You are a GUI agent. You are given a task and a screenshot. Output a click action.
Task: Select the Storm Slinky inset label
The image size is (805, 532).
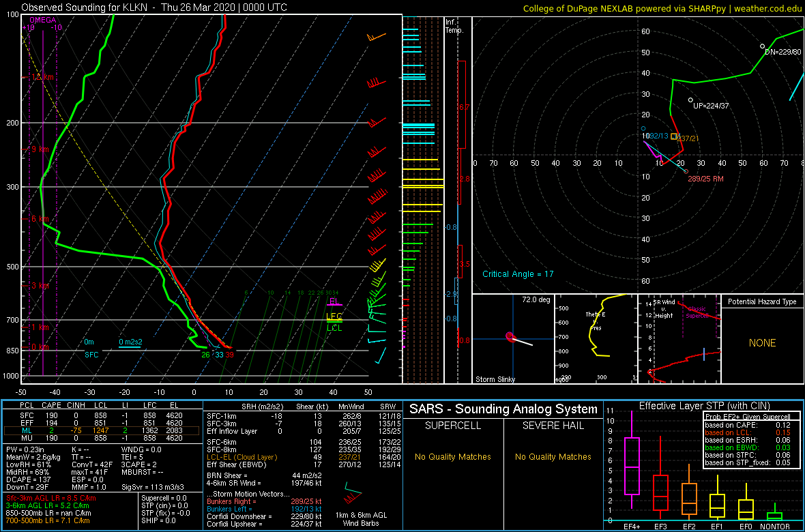tap(495, 379)
